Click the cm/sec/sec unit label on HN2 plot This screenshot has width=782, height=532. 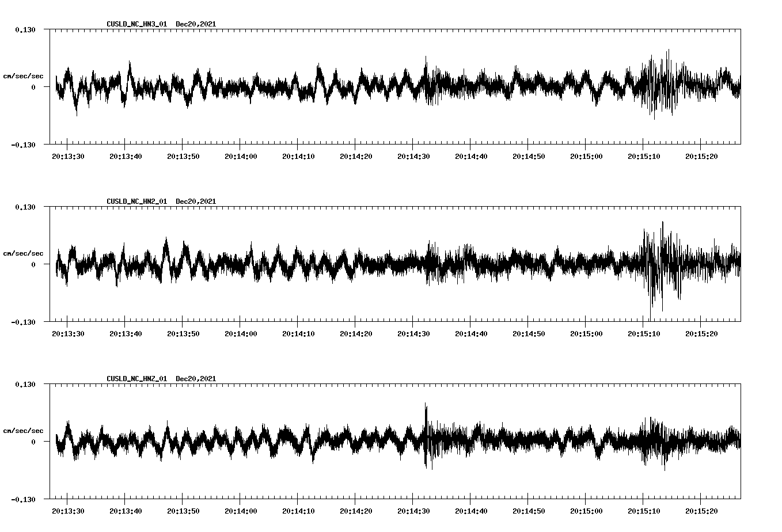(x=23, y=253)
